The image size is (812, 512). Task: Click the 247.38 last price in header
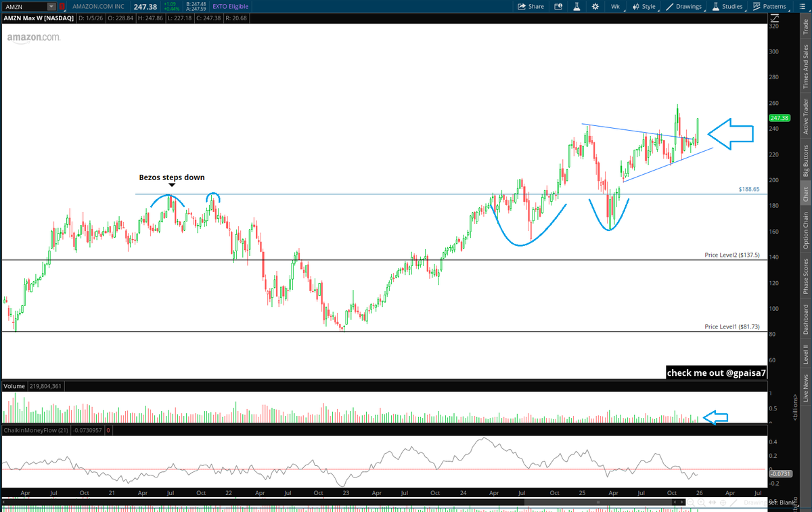pyautogui.click(x=147, y=6)
